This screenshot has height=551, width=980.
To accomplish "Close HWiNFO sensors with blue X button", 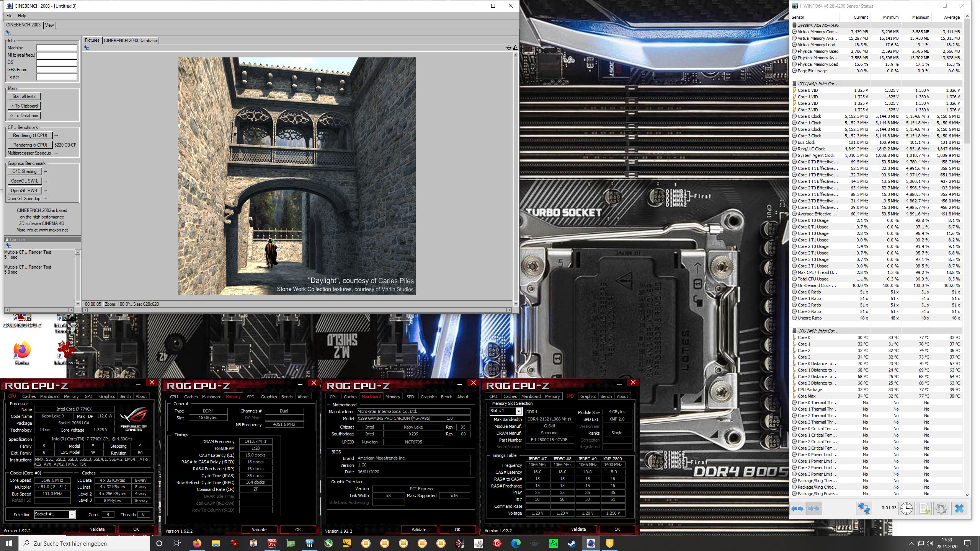I will [x=959, y=509].
